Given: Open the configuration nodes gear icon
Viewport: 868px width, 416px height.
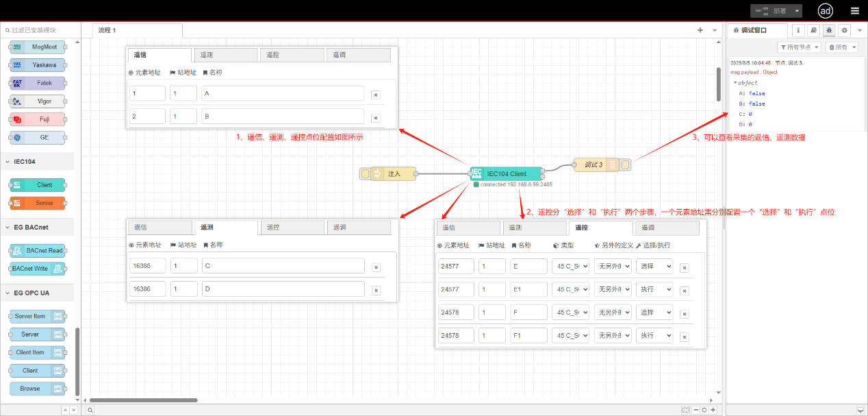Looking at the screenshot, I should click(844, 30).
